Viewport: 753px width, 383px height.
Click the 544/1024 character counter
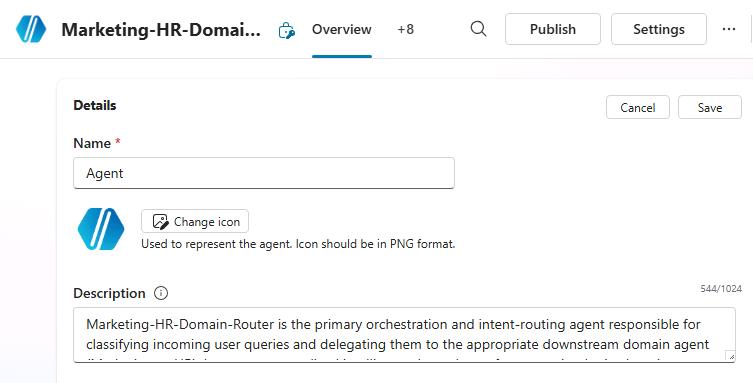click(721, 288)
